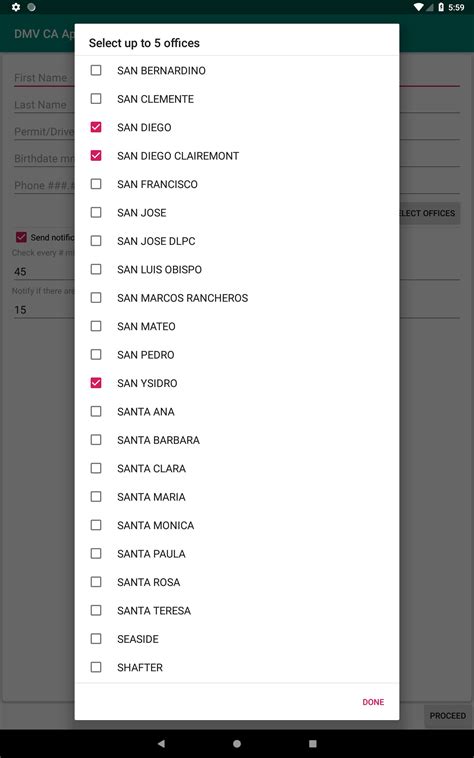Screen dimensions: 474x758
Task: Click the PROCEED button
Action: click(447, 715)
